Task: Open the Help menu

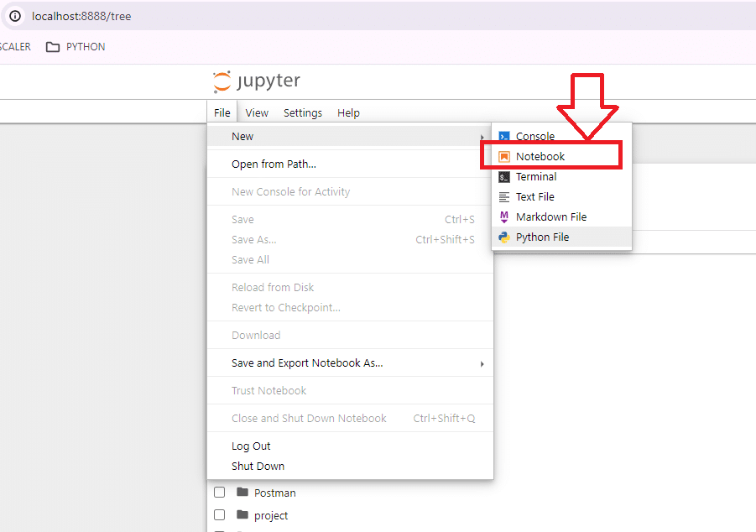Action: click(348, 113)
